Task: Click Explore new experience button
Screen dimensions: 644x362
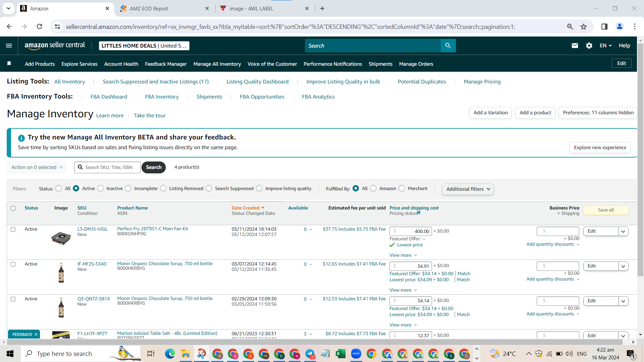Action: click(x=600, y=147)
